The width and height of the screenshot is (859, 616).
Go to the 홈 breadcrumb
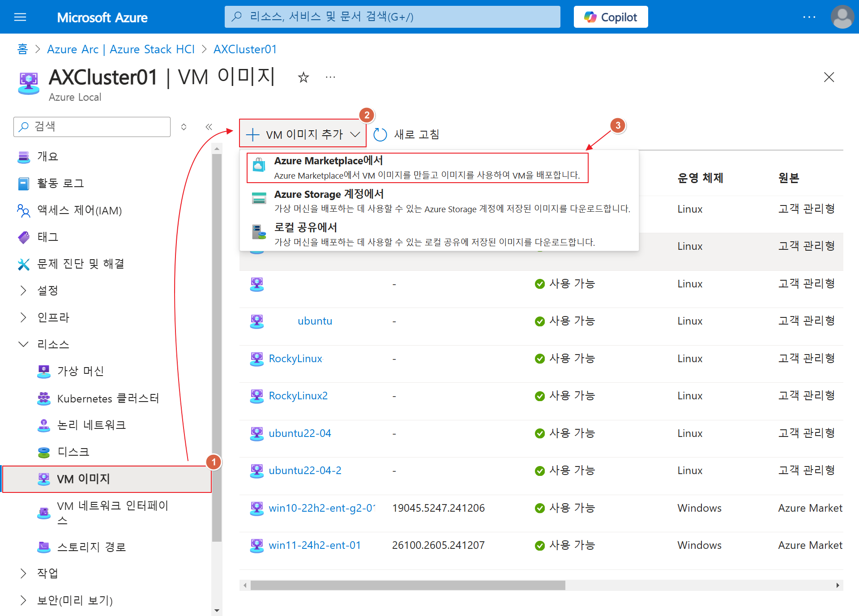(22, 49)
